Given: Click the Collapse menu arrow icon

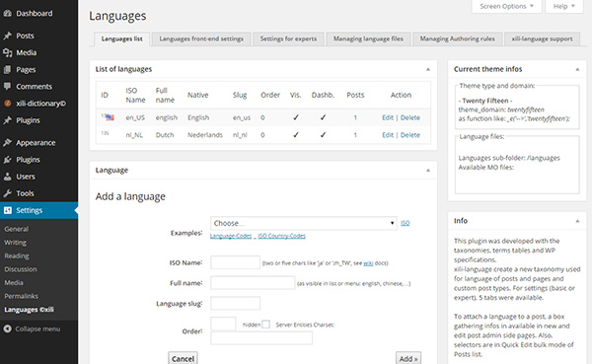Looking at the screenshot, I should 7,328.
